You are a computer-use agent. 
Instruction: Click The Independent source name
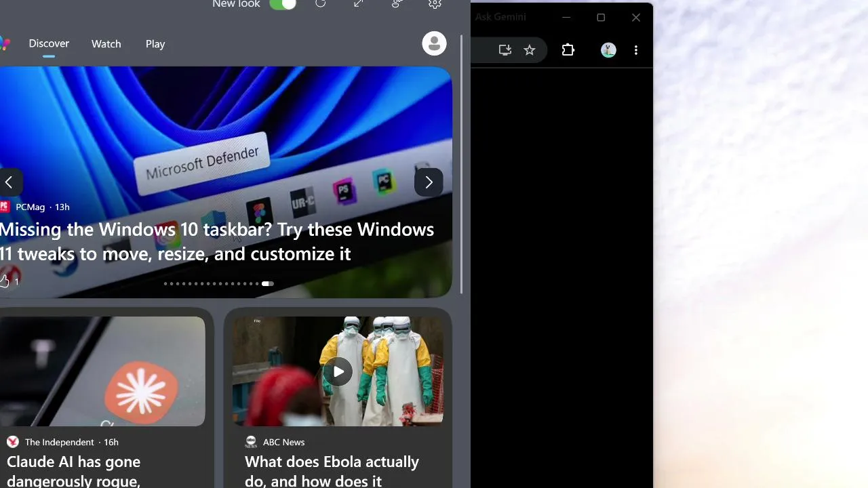click(x=60, y=442)
